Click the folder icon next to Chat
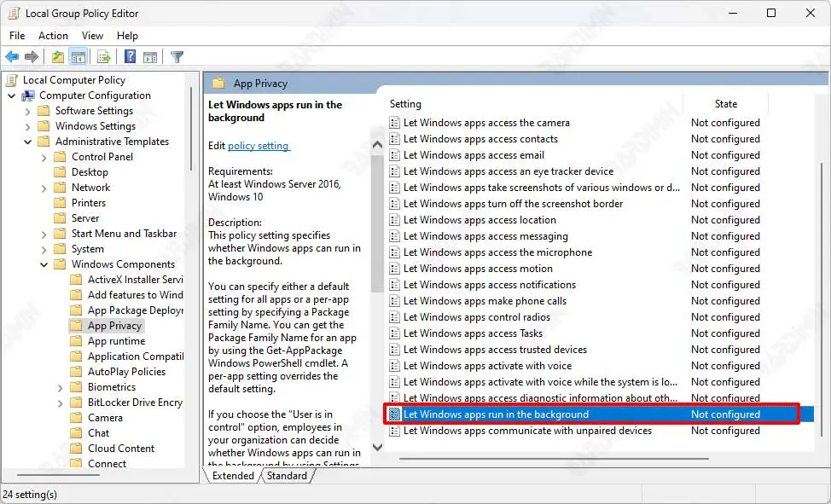 (x=76, y=433)
